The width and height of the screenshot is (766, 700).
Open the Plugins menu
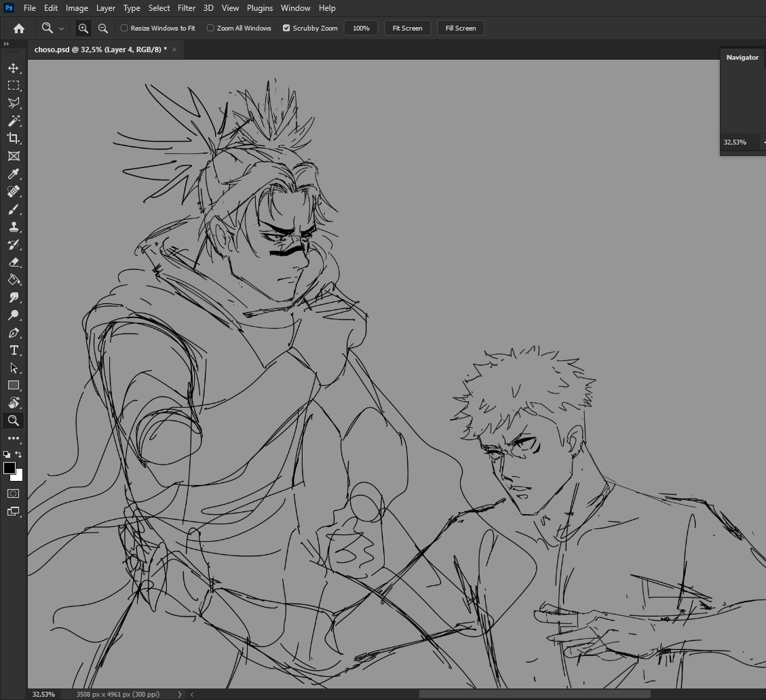pos(260,8)
